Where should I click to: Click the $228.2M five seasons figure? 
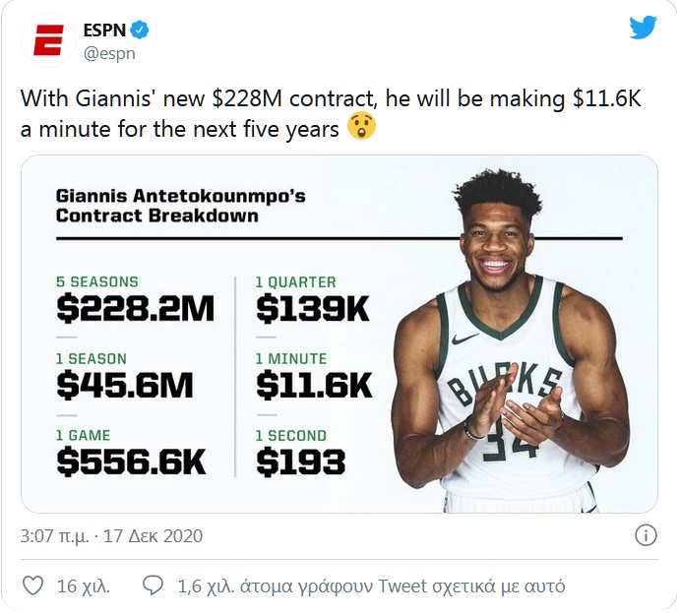135,309
